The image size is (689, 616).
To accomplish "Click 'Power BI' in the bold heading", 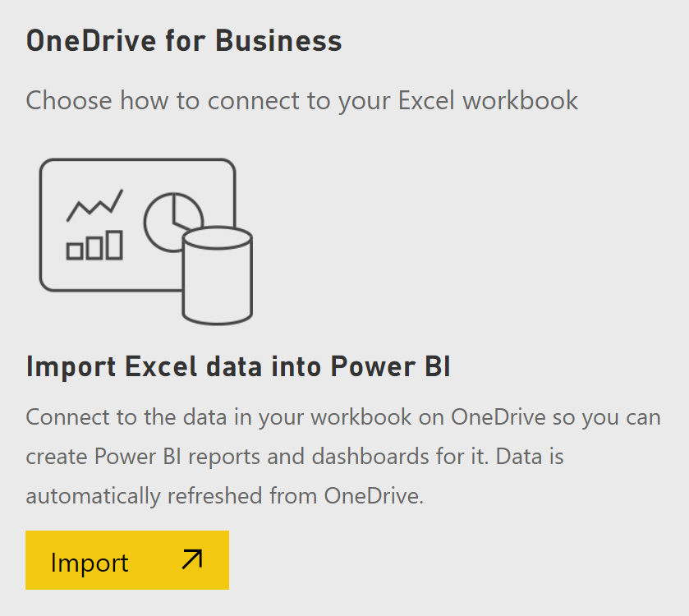I will click(390, 366).
